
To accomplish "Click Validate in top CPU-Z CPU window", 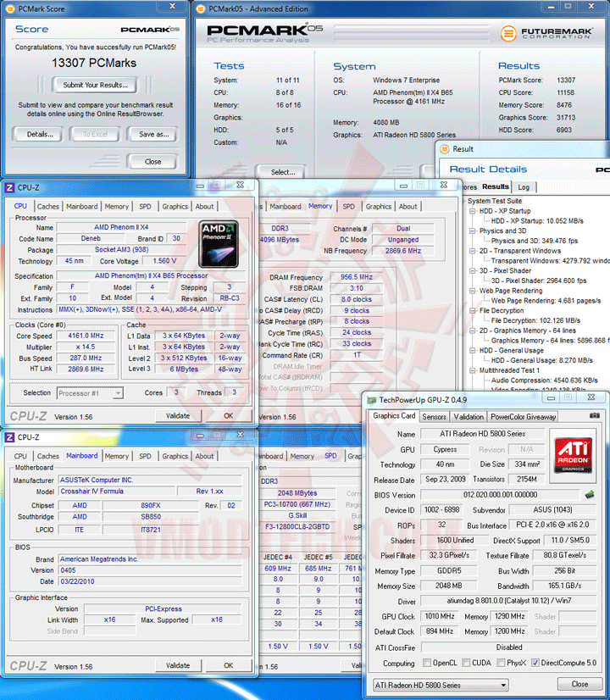I will click(x=178, y=415).
